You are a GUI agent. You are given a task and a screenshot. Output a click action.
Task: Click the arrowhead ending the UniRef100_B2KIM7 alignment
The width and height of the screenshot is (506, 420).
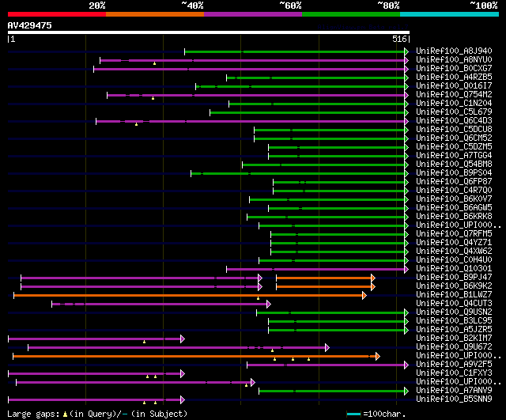(183, 339)
